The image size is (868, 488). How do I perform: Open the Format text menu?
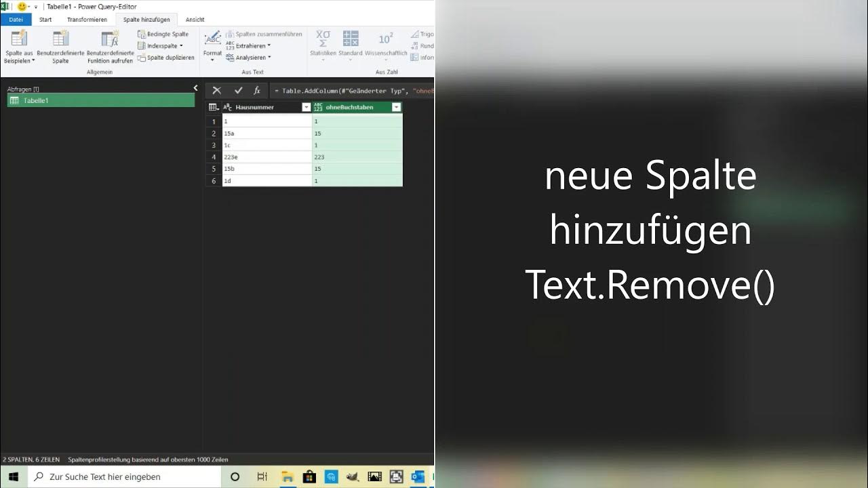coord(212,46)
